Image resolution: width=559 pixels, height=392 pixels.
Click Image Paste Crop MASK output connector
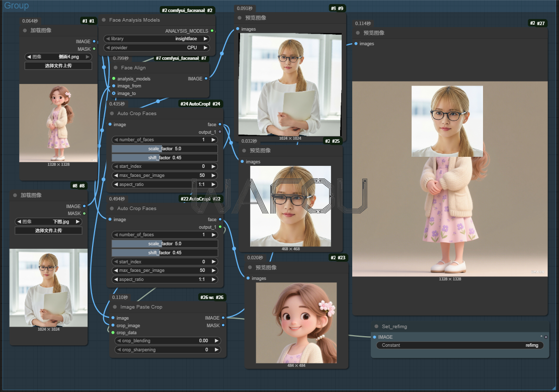pyautogui.click(x=223, y=325)
